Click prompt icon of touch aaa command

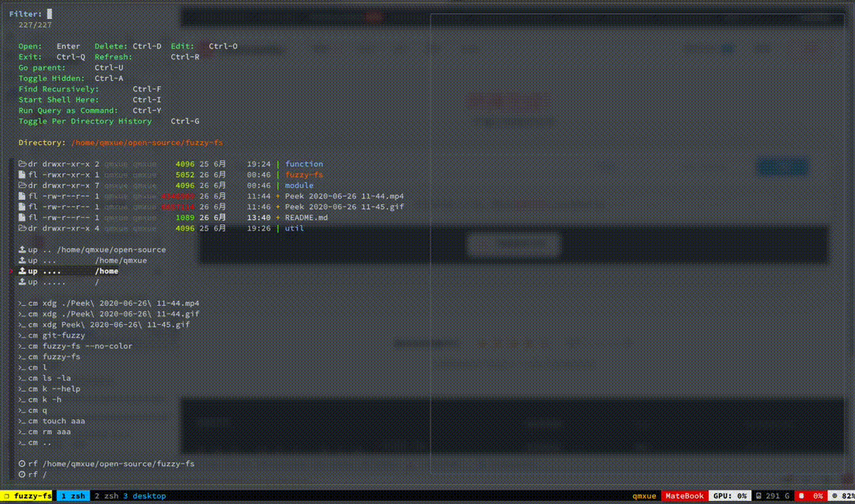click(22, 421)
